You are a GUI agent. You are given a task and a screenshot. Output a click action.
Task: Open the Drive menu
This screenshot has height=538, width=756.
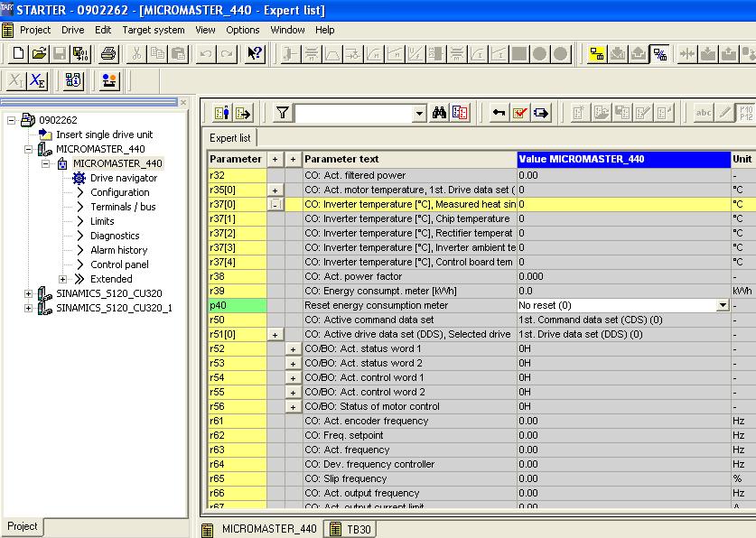coord(73,30)
